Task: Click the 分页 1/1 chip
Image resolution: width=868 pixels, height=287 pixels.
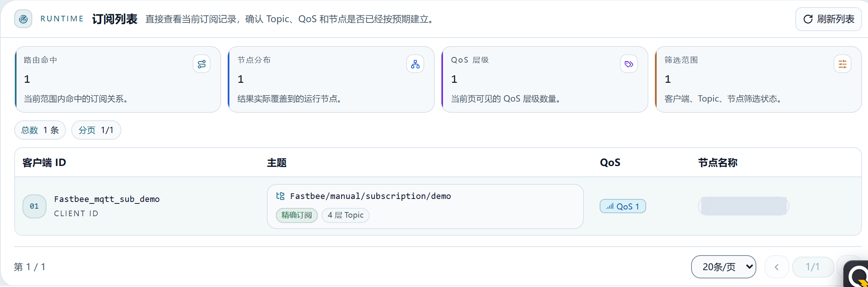Action: tap(96, 130)
